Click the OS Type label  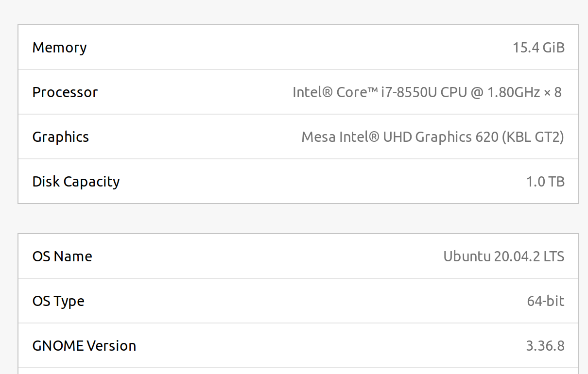(58, 301)
